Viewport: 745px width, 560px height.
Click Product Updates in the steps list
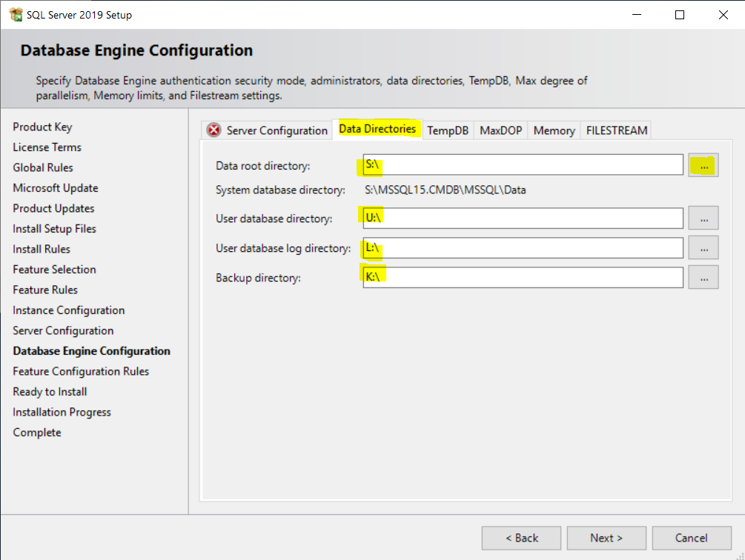tap(53, 208)
